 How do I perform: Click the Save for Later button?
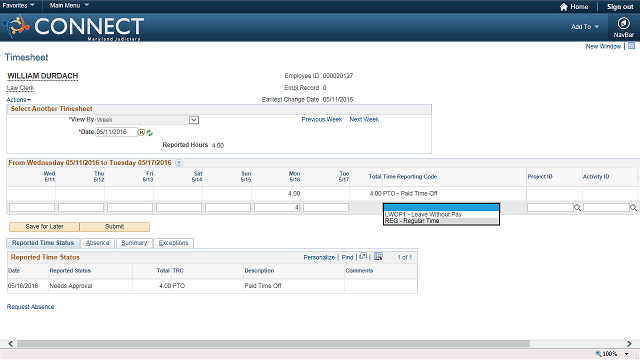click(x=44, y=227)
